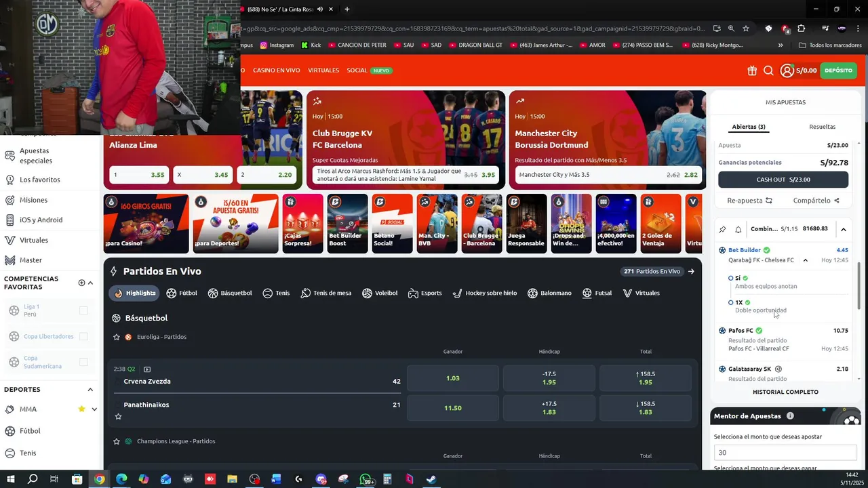The height and width of the screenshot is (488, 868).
Task: Open the gift promotions icon in header
Action: point(752,70)
